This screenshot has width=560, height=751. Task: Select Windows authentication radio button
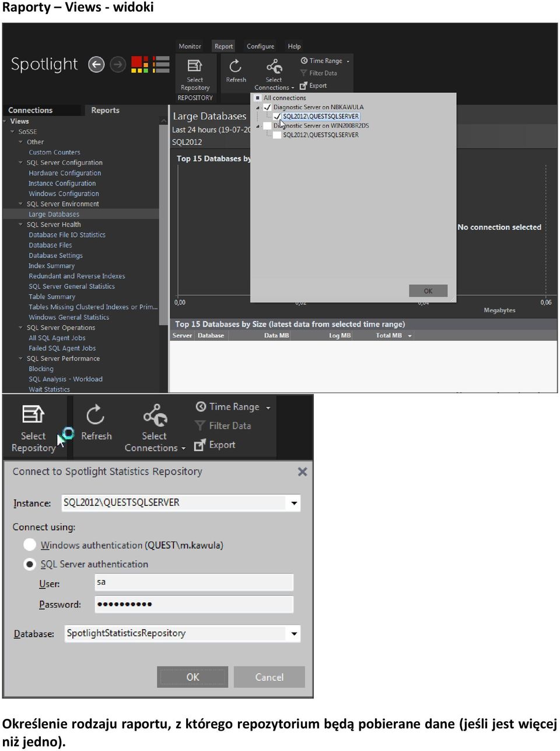pos(30,545)
